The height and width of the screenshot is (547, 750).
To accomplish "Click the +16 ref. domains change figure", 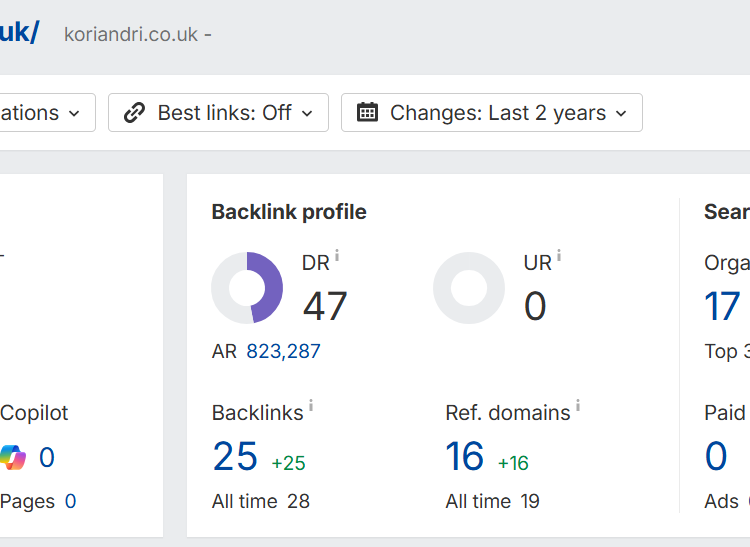I will click(513, 463).
